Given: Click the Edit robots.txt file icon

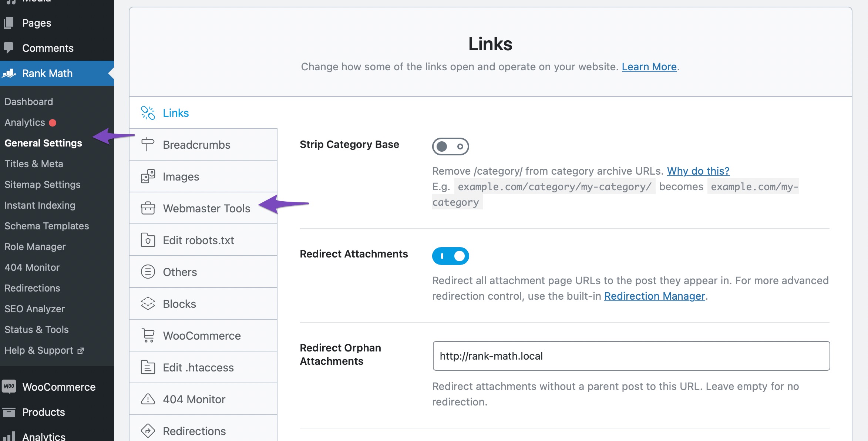Looking at the screenshot, I should 148,240.
